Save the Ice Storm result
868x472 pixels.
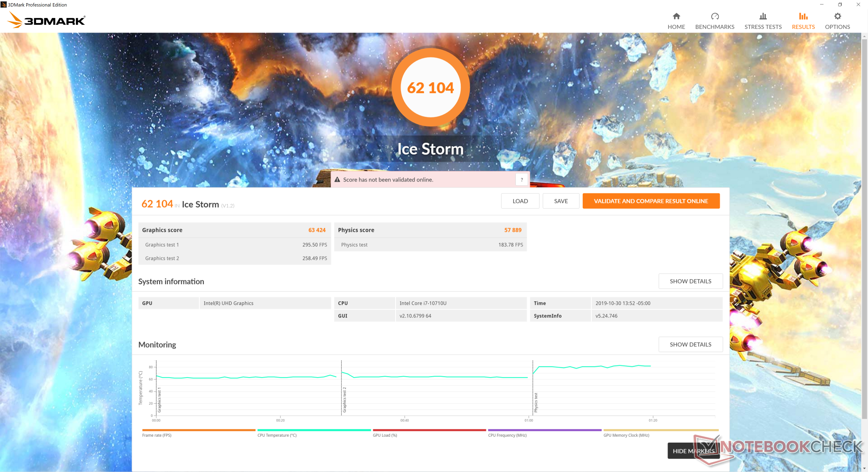click(561, 201)
